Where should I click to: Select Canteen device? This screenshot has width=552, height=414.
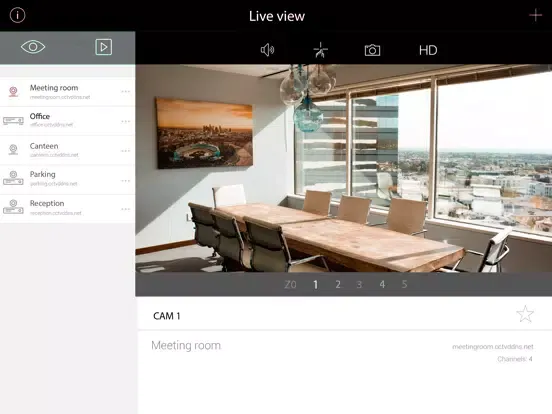(x=67, y=150)
